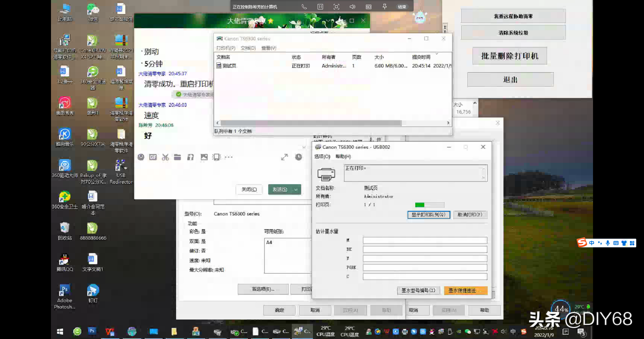Click 批量删除打印机 button
This screenshot has width=644, height=339.
(x=509, y=56)
